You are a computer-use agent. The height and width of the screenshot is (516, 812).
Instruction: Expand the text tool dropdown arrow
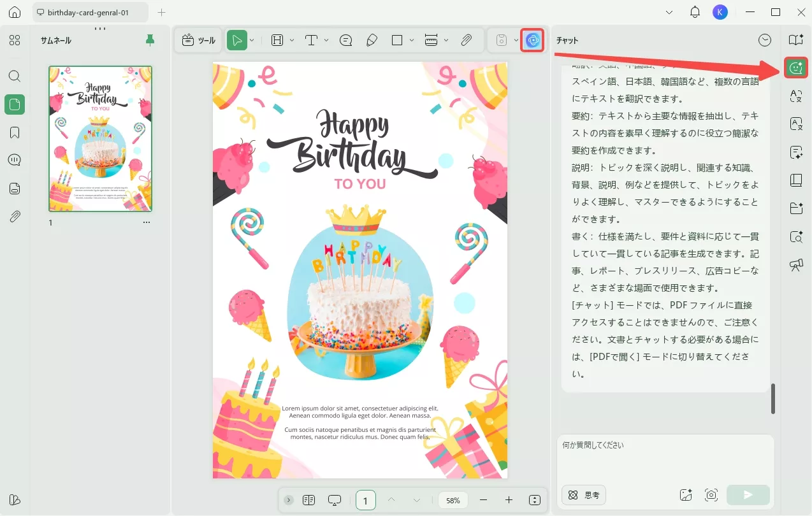pyautogui.click(x=326, y=40)
